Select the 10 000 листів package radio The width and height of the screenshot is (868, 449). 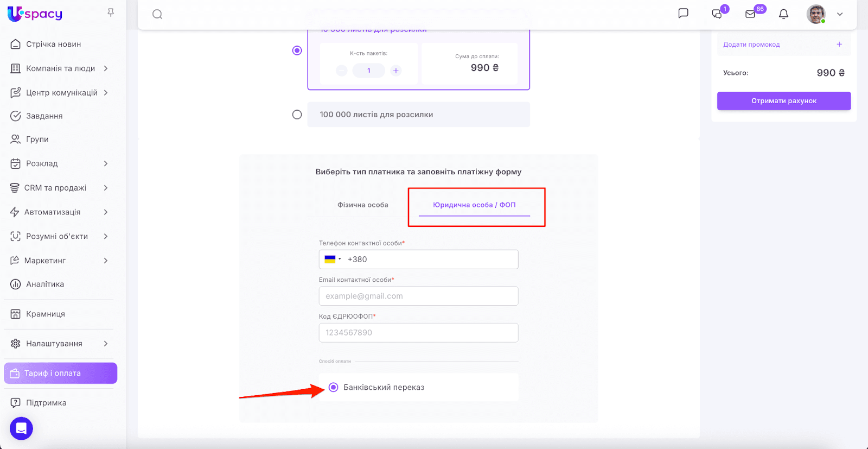click(297, 50)
